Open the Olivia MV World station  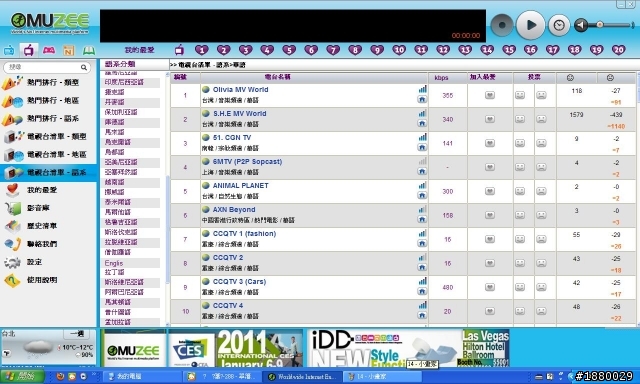click(240, 89)
